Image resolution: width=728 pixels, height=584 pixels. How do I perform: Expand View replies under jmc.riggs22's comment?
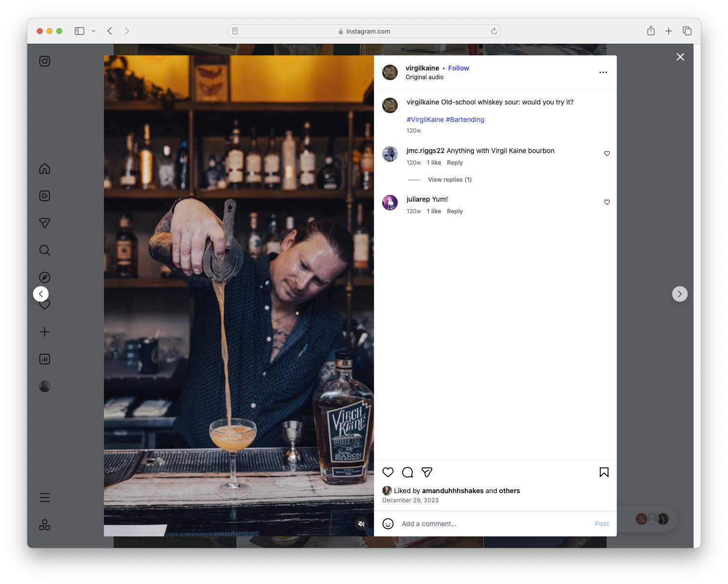tap(449, 179)
